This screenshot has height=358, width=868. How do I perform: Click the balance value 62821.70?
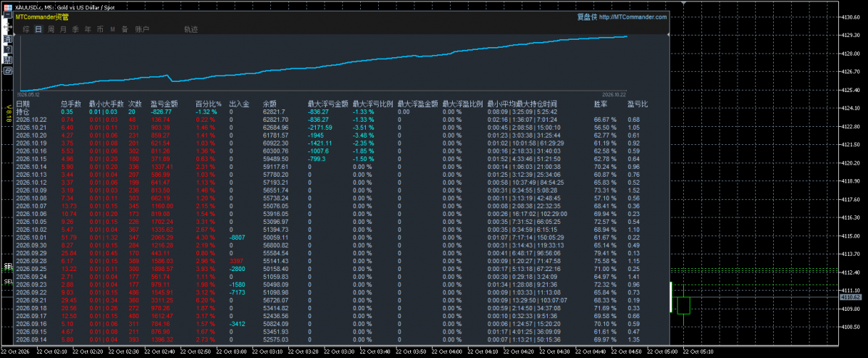pos(275,120)
